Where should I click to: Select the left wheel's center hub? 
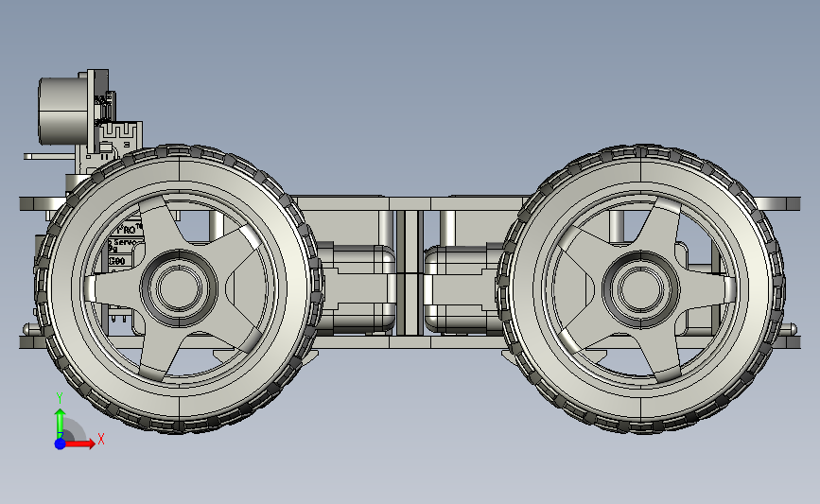[x=179, y=288]
